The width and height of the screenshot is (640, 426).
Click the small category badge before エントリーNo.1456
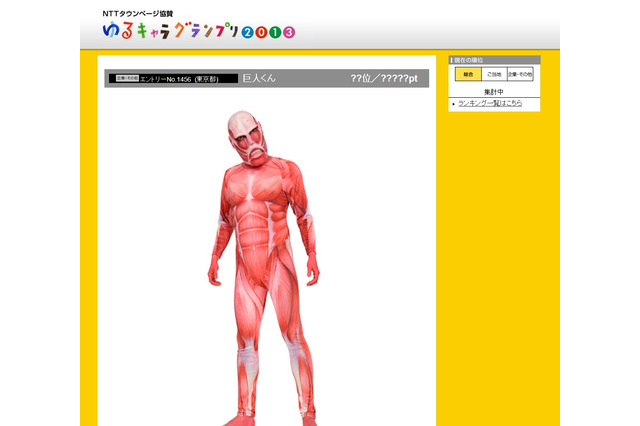click(124, 78)
